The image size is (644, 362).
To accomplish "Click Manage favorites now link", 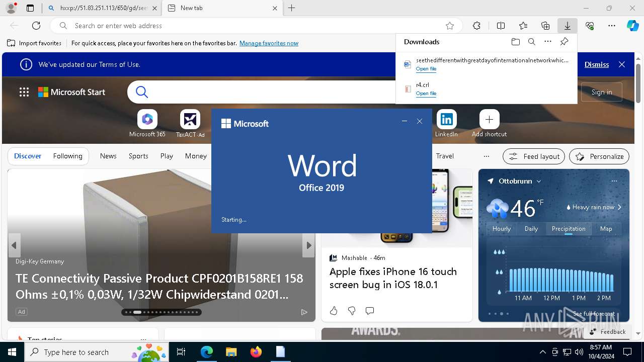I will [x=269, y=43].
